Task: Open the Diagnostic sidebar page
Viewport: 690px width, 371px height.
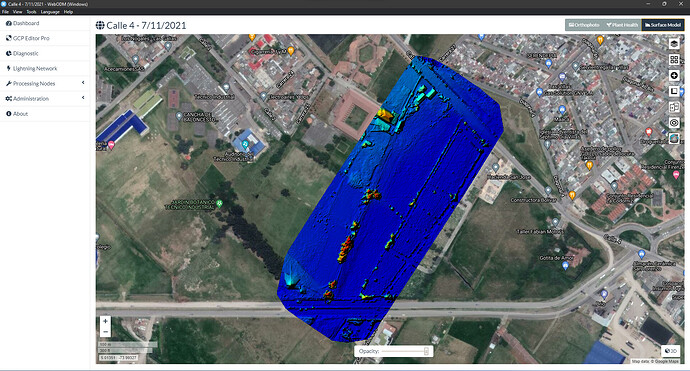Action: click(45, 53)
